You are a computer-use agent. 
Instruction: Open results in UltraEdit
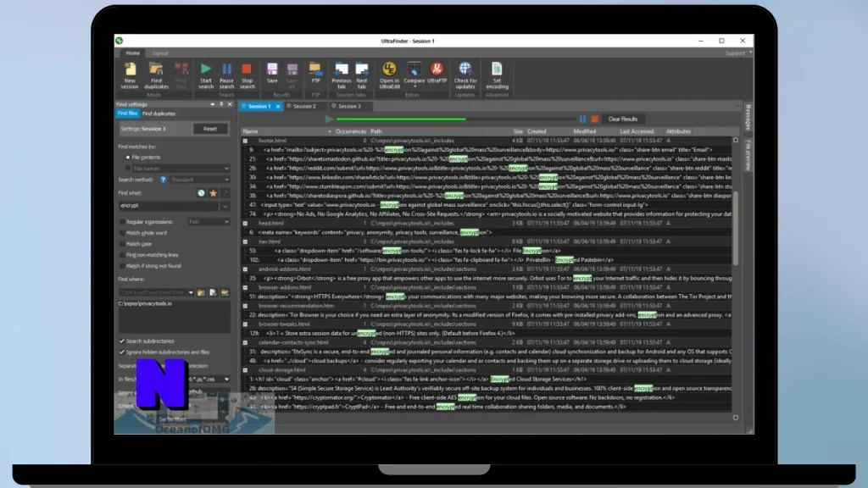pyautogui.click(x=389, y=75)
